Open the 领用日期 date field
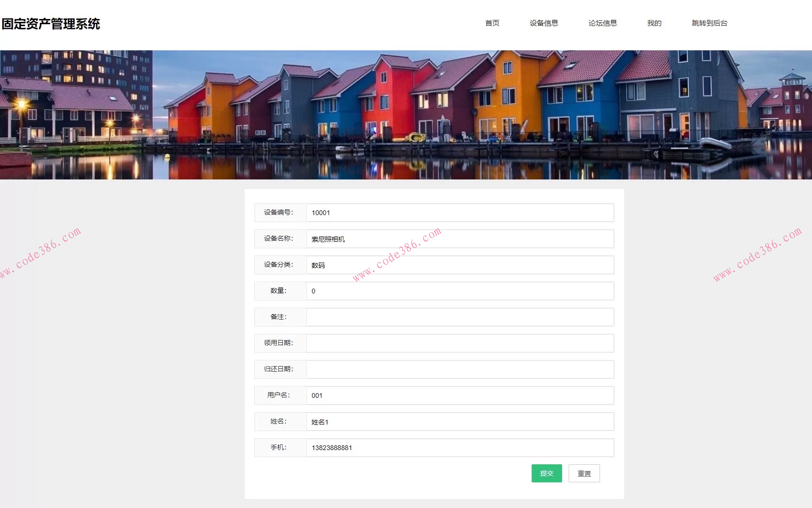Viewport: 812px width, 508px height. [460, 343]
